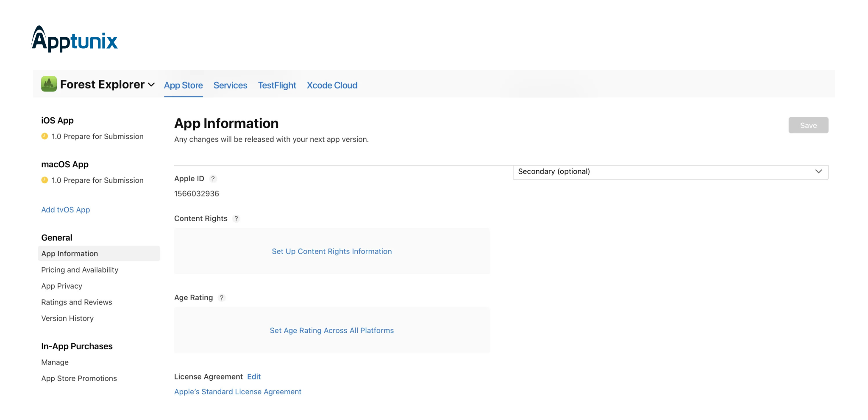Viewport: 868px width, 420px height.
Task: Open Apple's Standard License Agreement
Action: [x=238, y=392]
